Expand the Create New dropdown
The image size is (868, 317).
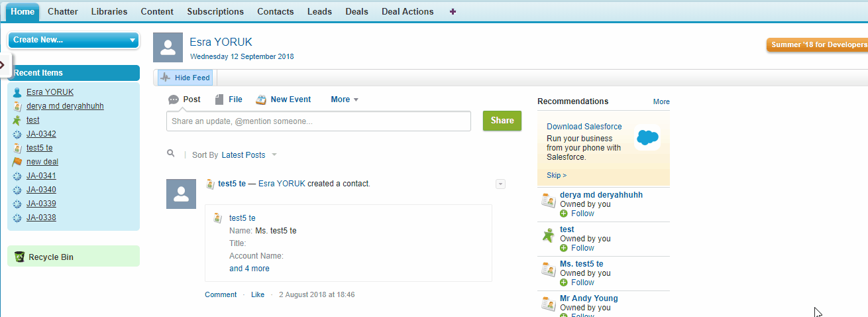(74, 40)
